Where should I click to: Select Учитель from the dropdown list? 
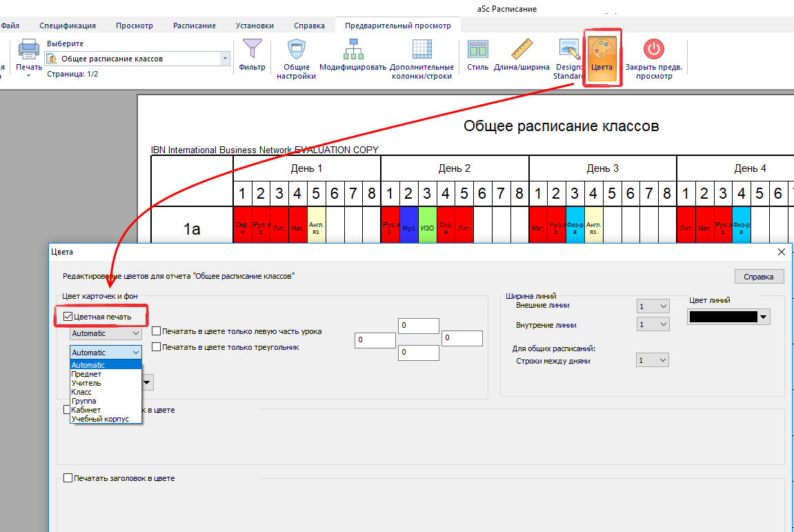tap(86, 383)
